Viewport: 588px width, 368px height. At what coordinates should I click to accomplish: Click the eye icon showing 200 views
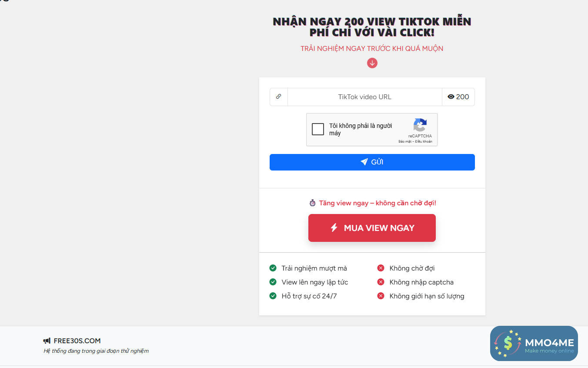451,97
